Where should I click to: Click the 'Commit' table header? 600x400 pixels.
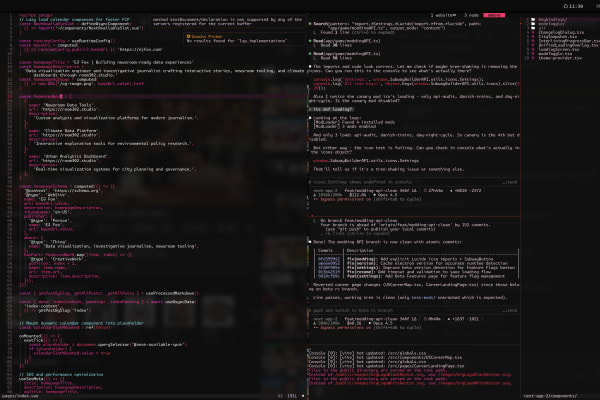pyautogui.click(x=325, y=250)
